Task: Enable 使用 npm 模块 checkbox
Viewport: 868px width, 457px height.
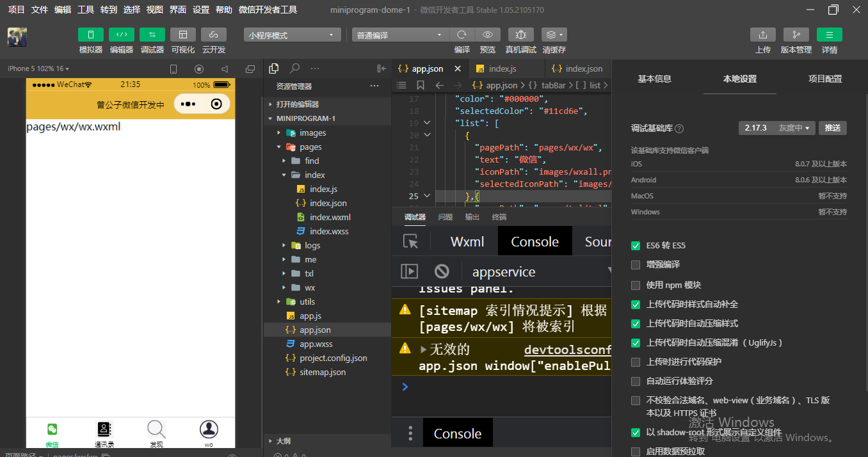Action: [x=636, y=285]
